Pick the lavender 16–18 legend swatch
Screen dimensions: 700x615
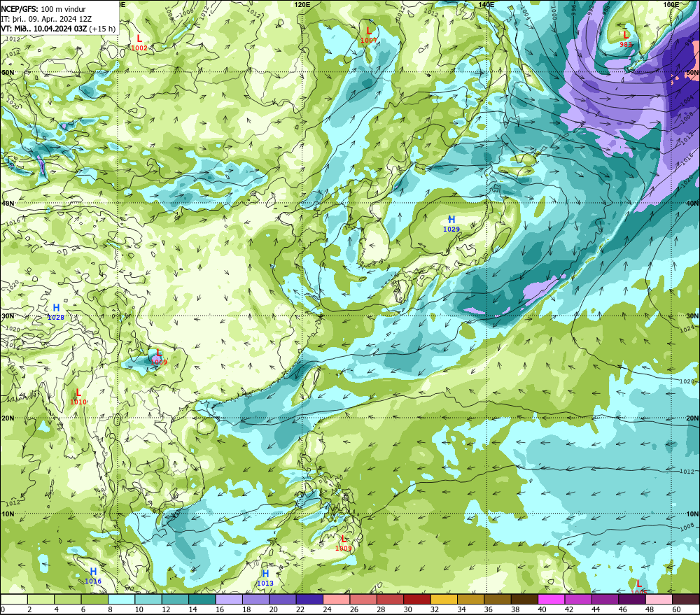(x=229, y=600)
